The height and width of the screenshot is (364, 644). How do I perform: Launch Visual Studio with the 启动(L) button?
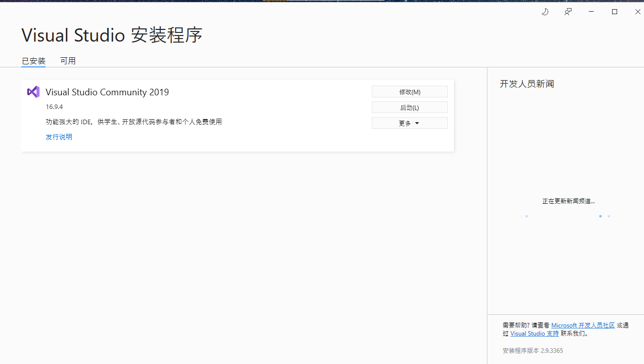click(409, 107)
